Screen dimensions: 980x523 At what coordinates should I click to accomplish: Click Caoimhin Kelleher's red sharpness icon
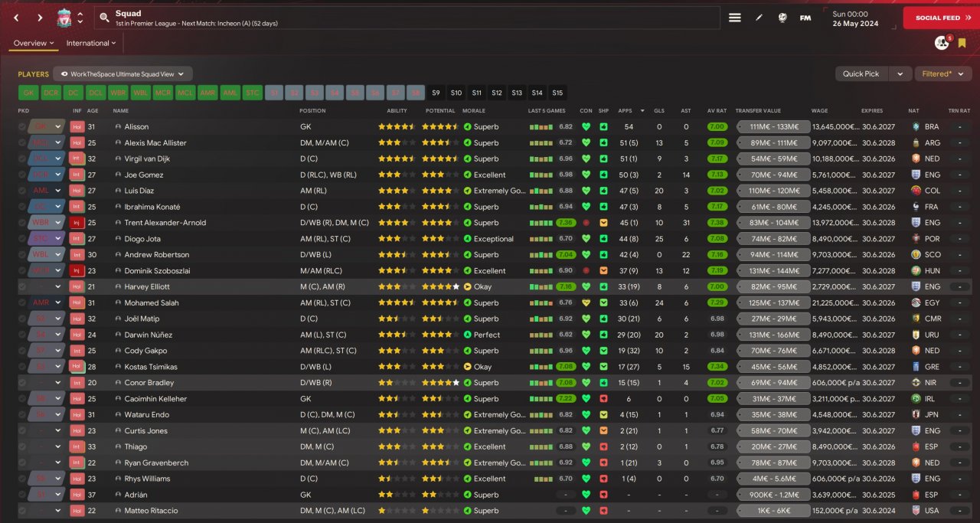pos(604,399)
